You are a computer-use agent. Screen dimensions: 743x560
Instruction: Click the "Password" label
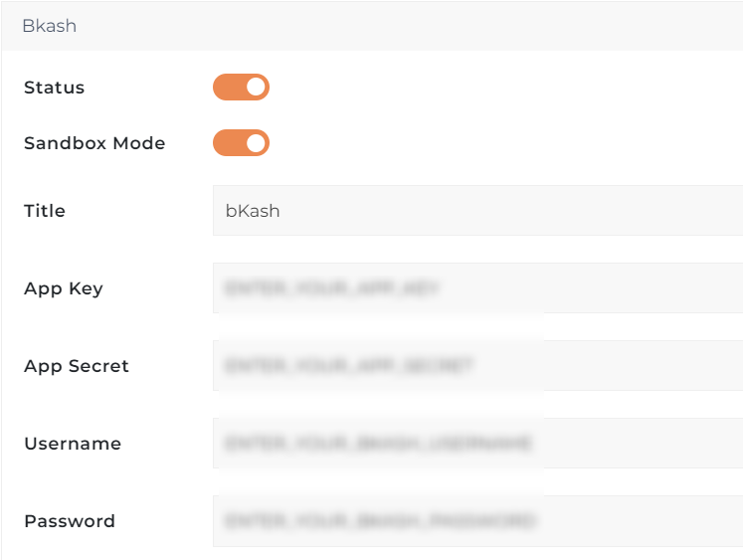tap(70, 521)
